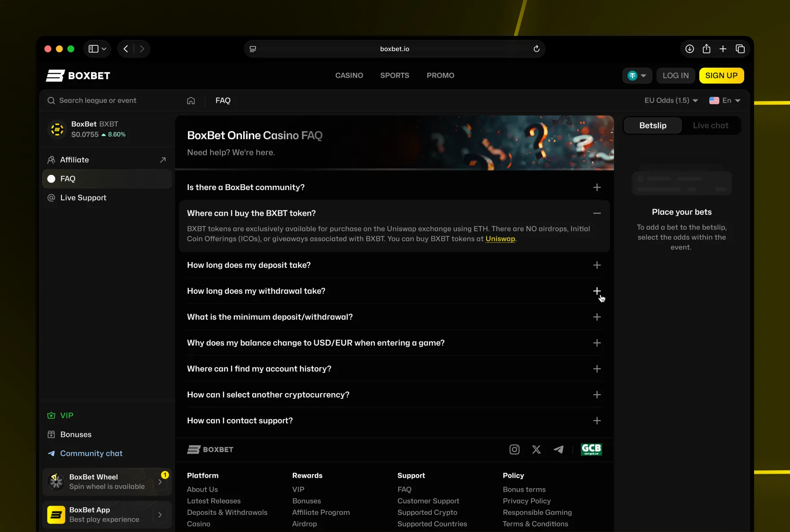This screenshot has height=532, width=790.
Task: Reload the page using the refresh icon
Action: (x=536, y=49)
